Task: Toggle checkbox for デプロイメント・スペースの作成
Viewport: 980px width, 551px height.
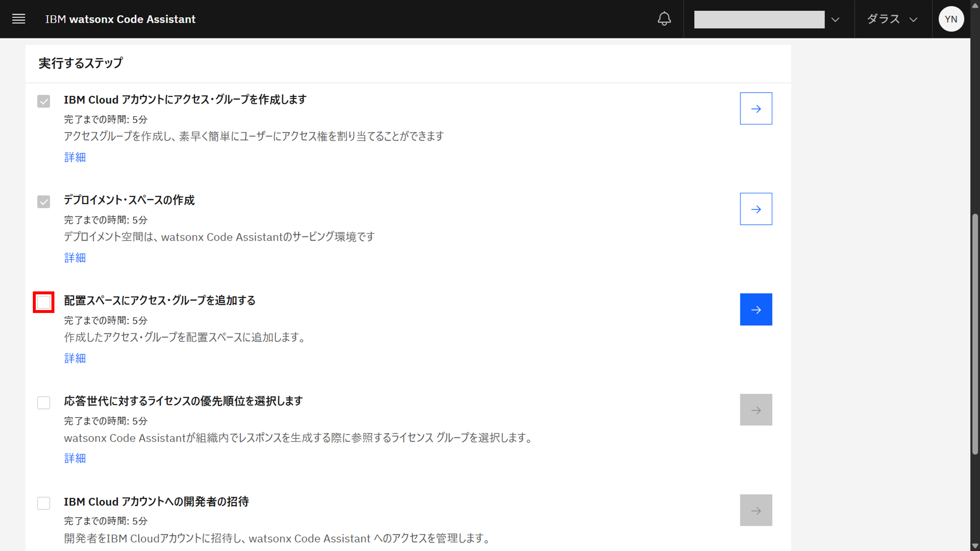Action: (x=44, y=202)
